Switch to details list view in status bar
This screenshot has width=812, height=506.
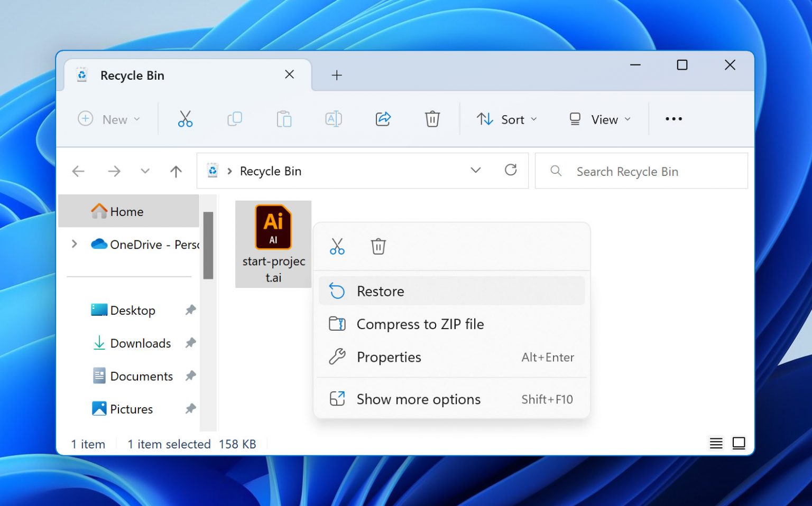pos(716,443)
